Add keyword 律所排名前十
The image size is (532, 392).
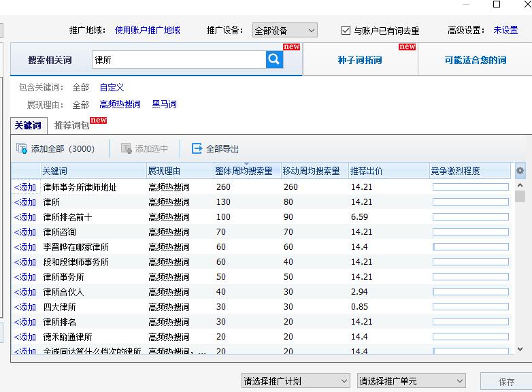(25, 217)
